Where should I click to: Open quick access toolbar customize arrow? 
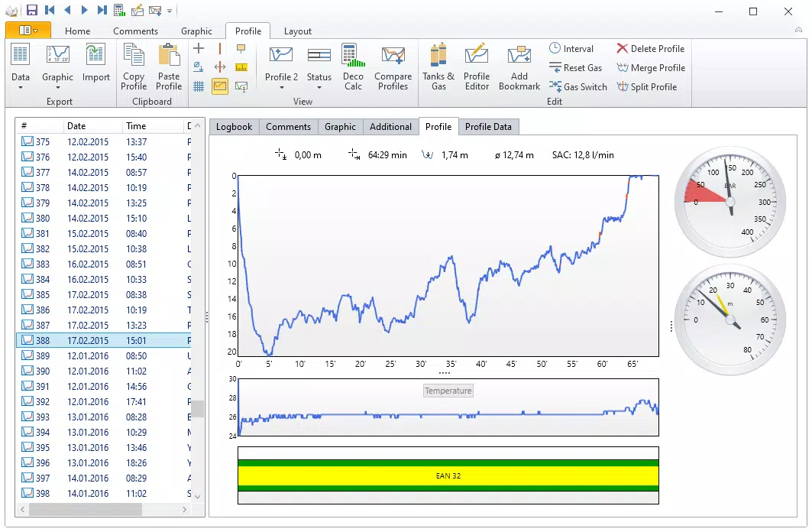pyautogui.click(x=170, y=11)
